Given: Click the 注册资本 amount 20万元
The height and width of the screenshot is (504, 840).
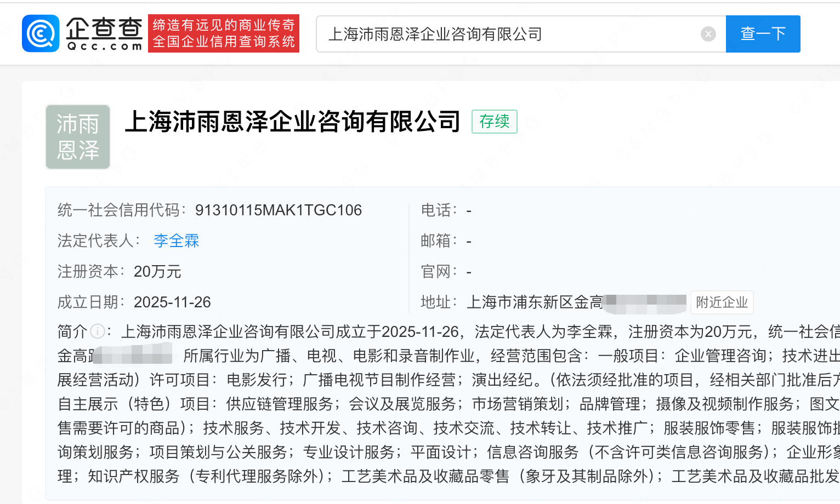Looking at the screenshot, I should 157,271.
